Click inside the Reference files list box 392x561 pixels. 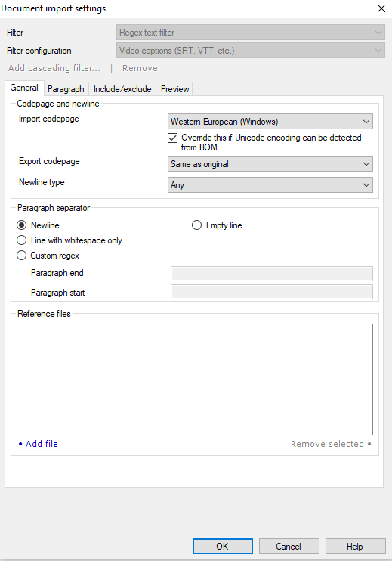(x=195, y=380)
